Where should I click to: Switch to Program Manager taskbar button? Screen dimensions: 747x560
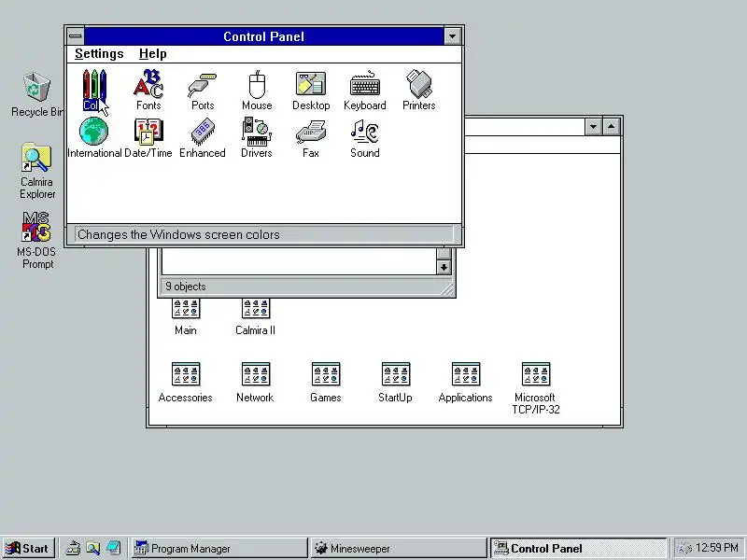[219, 549]
